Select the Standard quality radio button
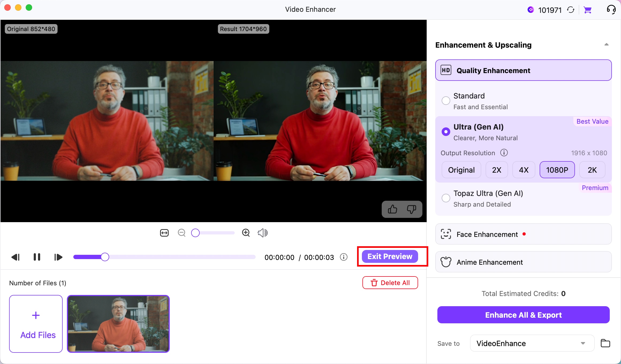This screenshot has width=621, height=364. pos(446,101)
